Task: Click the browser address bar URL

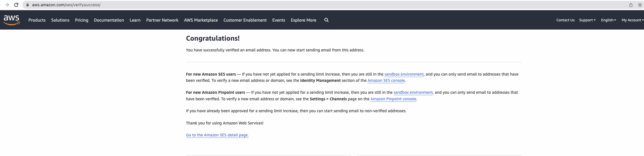Action: (66, 5)
